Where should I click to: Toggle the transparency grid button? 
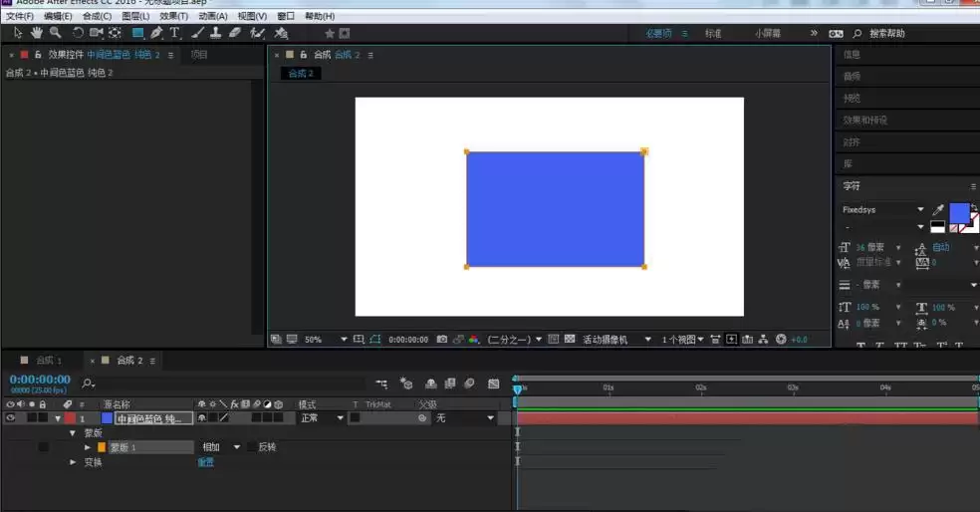[570, 339]
